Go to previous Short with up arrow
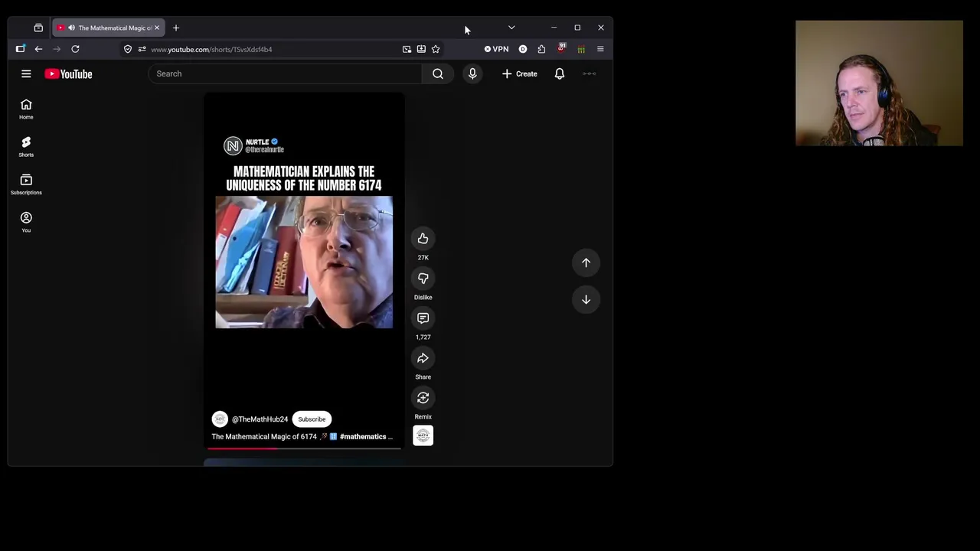 586,262
